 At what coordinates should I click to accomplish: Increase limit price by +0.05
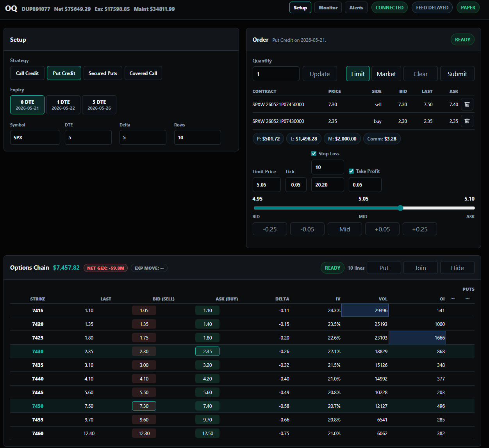tap(382, 229)
